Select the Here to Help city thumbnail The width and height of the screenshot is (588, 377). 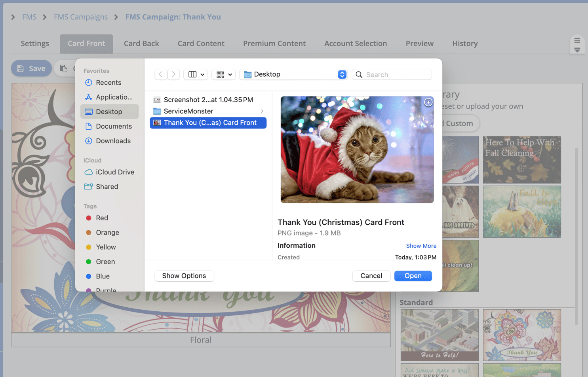point(440,335)
